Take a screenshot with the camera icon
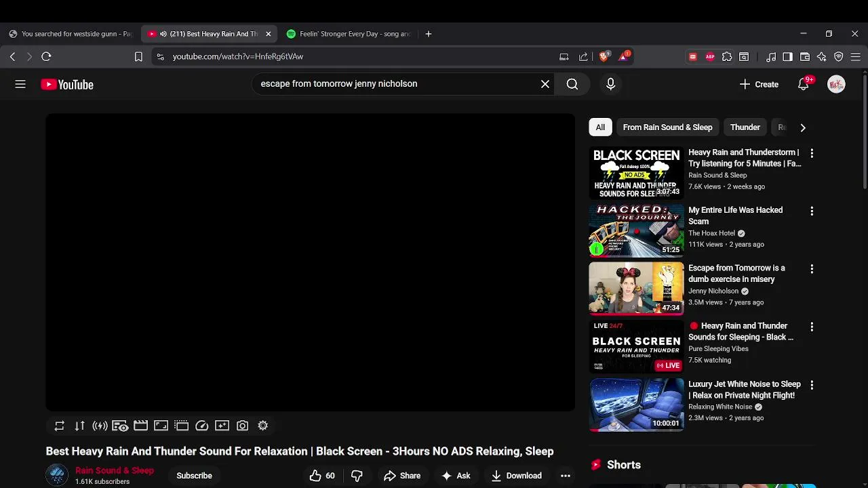868x488 pixels. tap(242, 426)
